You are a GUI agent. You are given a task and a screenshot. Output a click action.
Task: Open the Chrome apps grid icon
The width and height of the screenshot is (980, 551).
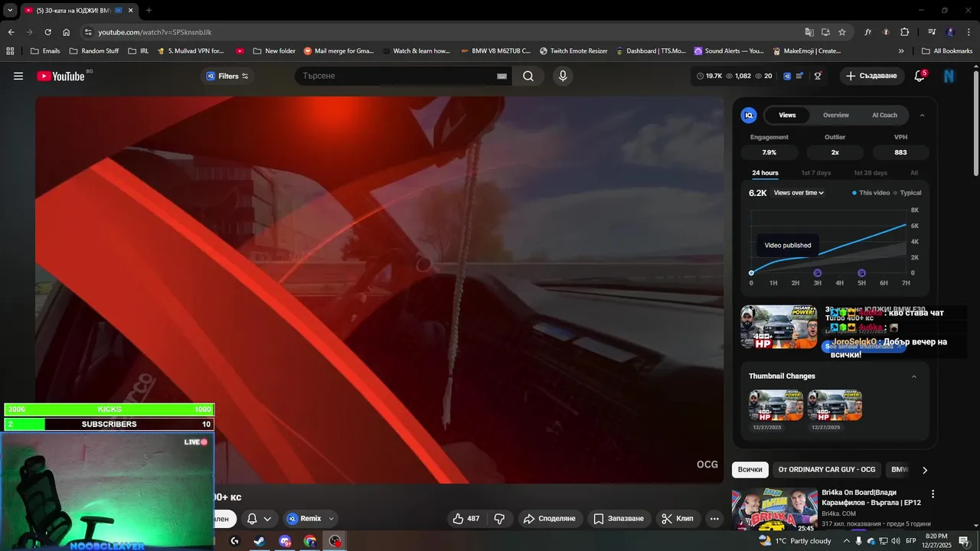pos(10,51)
